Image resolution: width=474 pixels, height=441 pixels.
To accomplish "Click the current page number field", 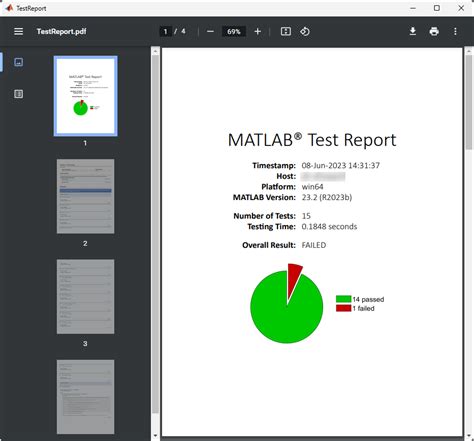I will point(165,32).
